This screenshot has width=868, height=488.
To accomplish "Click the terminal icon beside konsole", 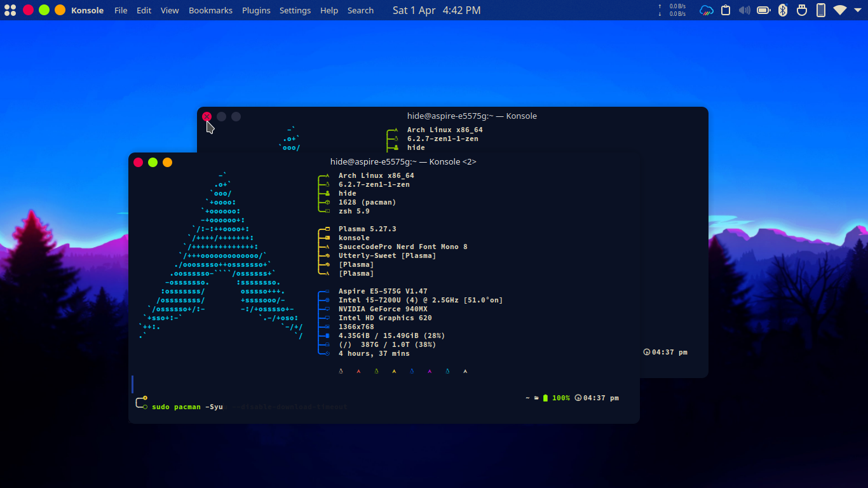I will (327, 238).
